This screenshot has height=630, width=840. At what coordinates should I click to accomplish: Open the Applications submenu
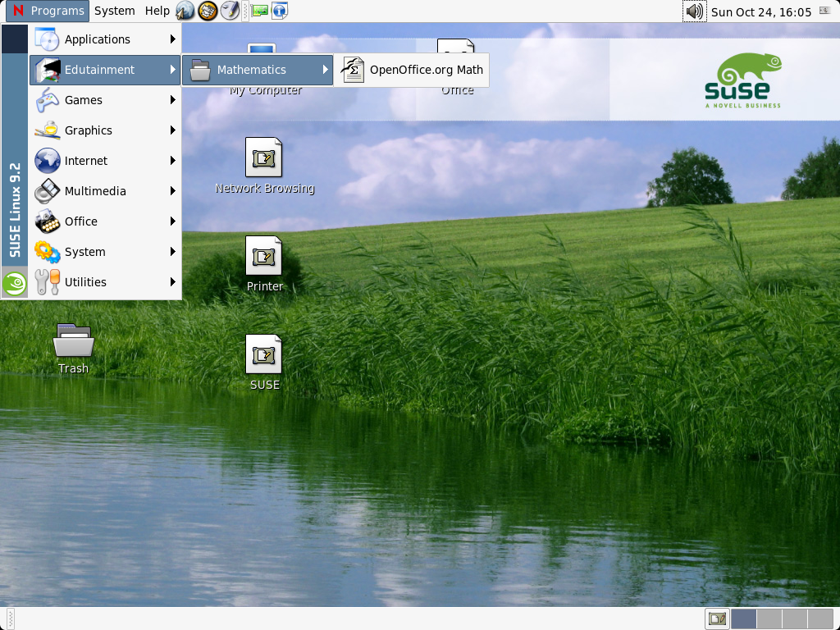coord(105,39)
